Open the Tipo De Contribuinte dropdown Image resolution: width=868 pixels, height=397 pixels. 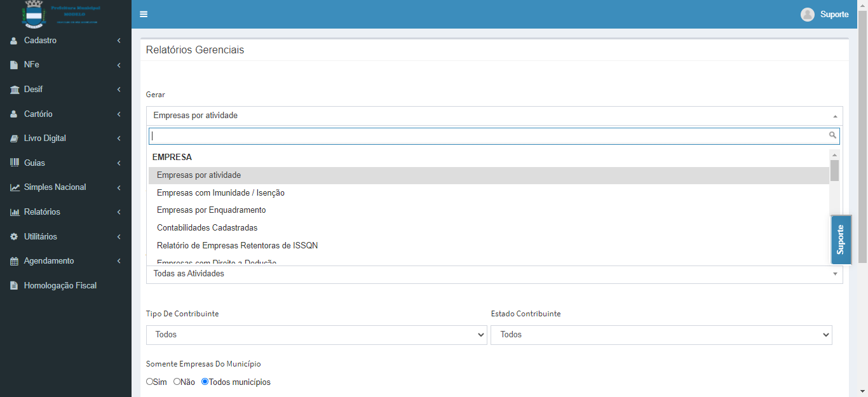point(316,335)
